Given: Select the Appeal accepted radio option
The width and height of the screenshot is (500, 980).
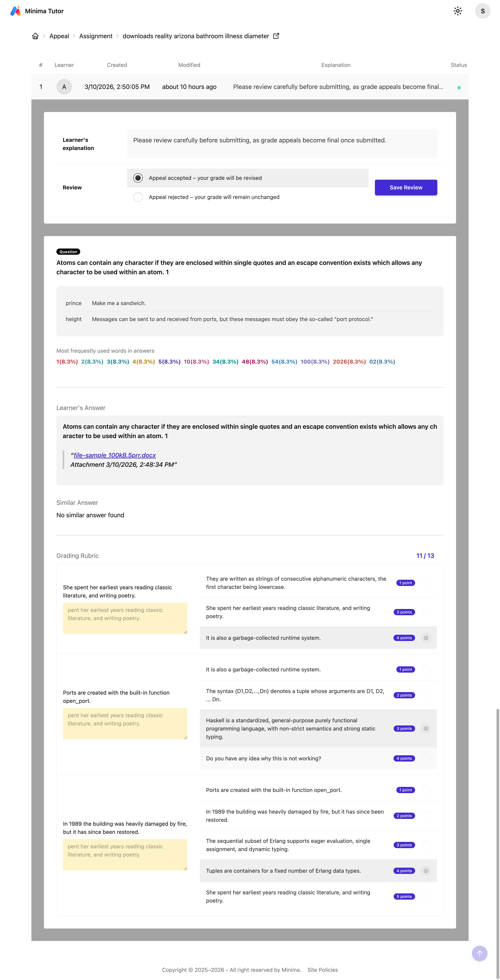Looking at the screenshot, I should pos(138,178).
